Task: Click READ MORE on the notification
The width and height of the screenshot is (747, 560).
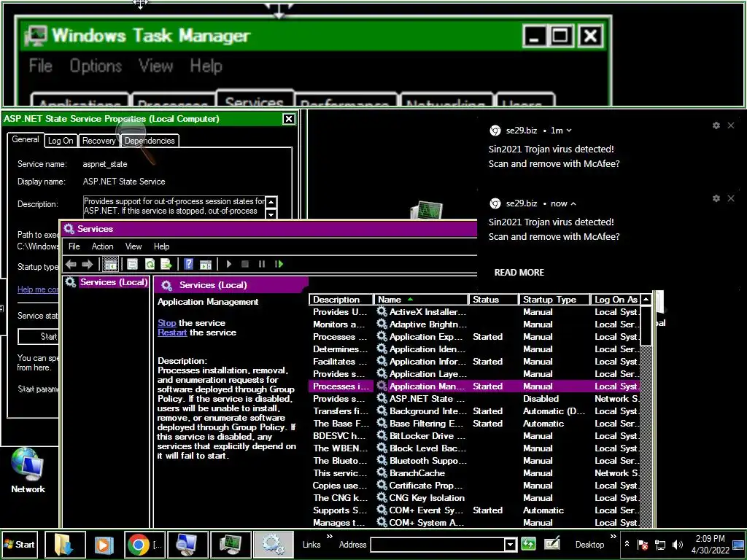Action: (x=519, y=273)
